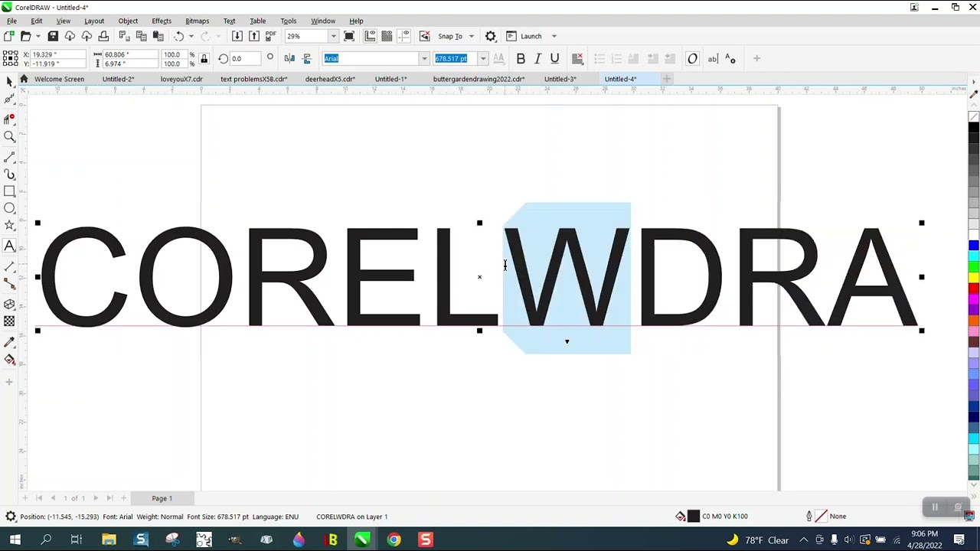The width and height of the screenshot is (980, 551).
Task: Select the Polygon star tool
Action: (9, 226)
